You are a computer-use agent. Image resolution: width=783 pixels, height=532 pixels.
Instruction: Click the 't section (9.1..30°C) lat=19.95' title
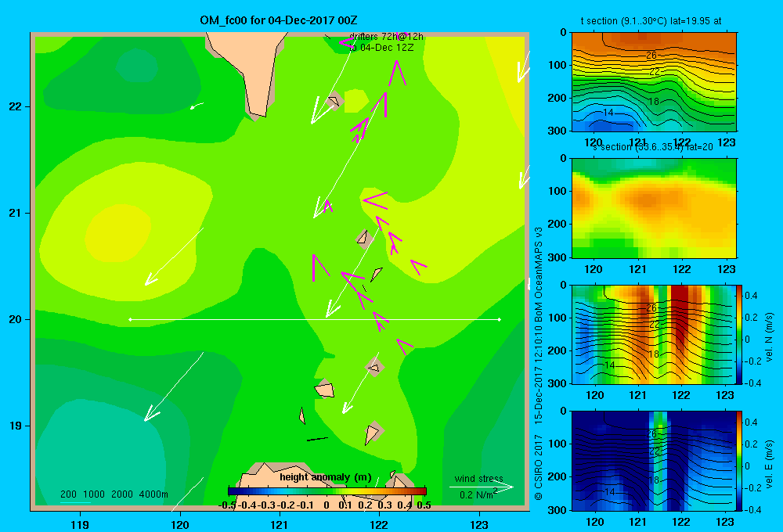[651, 21]
